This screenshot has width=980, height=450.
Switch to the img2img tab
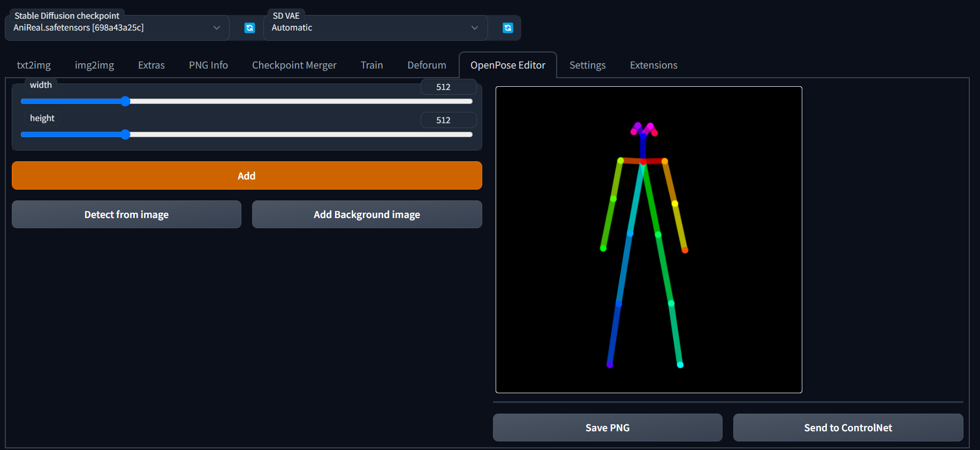[x=94, y=65]
